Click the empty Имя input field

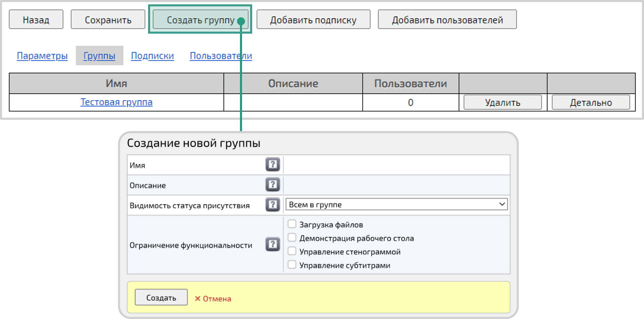coord(394,164)
